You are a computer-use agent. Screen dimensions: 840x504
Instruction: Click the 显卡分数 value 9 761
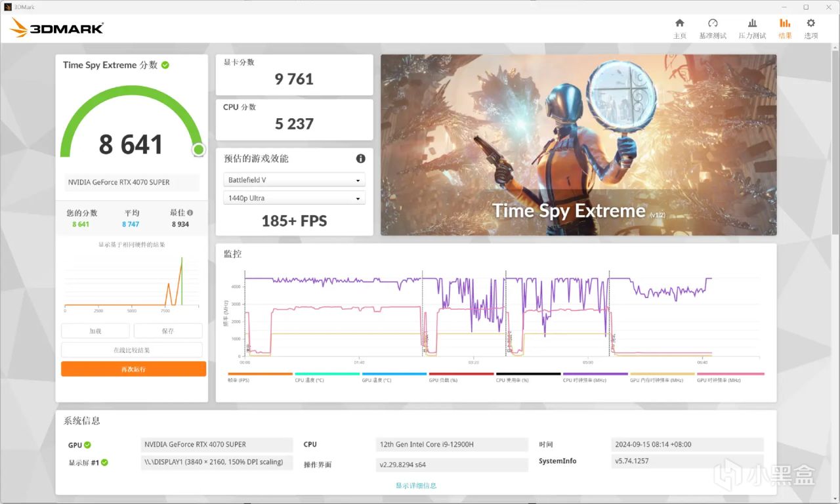(294, 79)
